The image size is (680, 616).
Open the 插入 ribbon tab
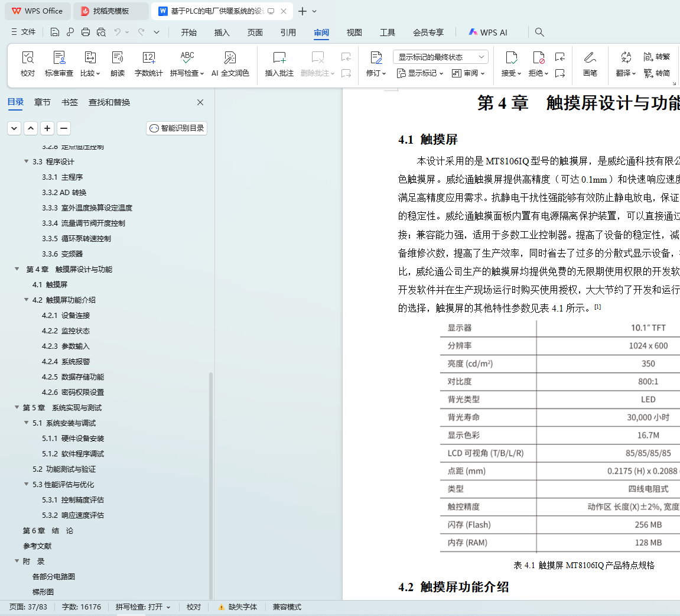222,32
